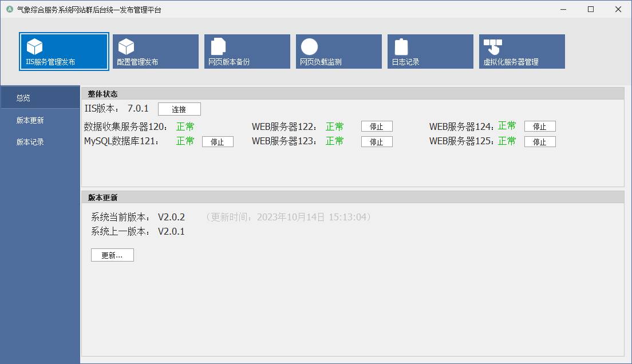
Task: Click previous version value V2.0.1
Action: pyautogui.click(x=171, y=232)
